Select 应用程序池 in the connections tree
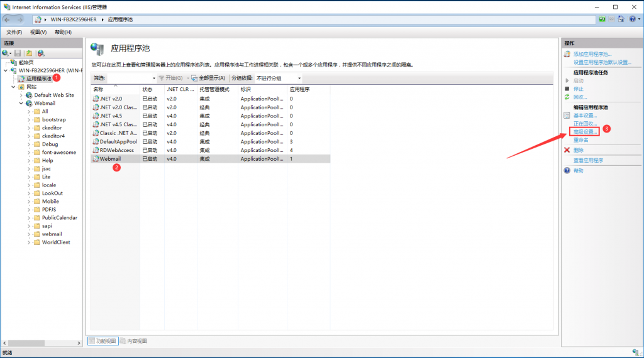Viewport: 644px width, 358px height. (x=38, y=79)
